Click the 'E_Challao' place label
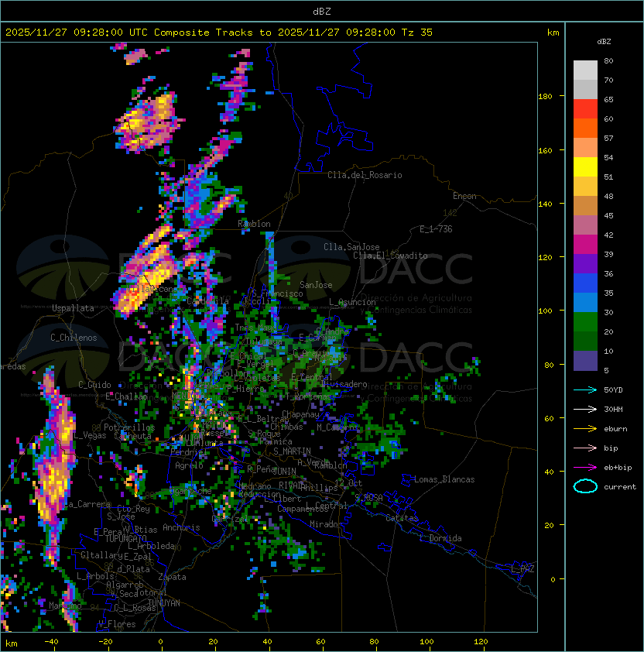Image resolution: width=644 pixels, height=652 pixels. pos(126,396)
